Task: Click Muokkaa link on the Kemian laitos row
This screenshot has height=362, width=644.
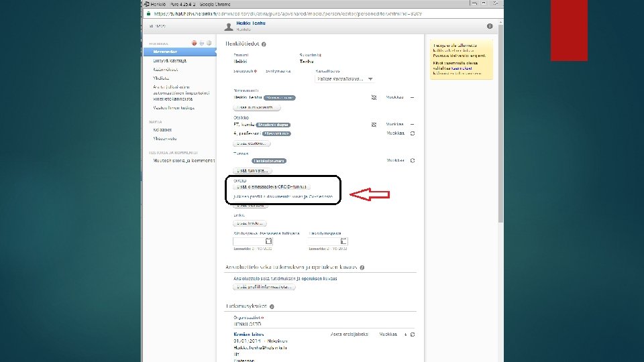Action: point(388,335)
